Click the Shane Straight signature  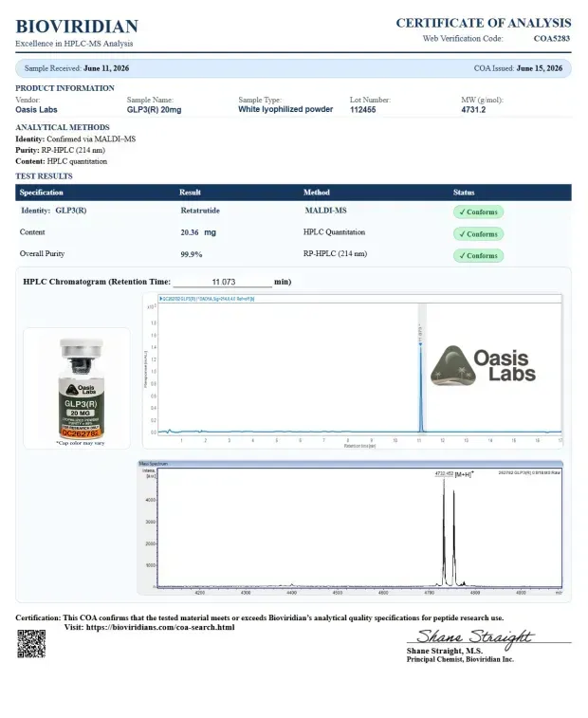click(x=474, y=637)
